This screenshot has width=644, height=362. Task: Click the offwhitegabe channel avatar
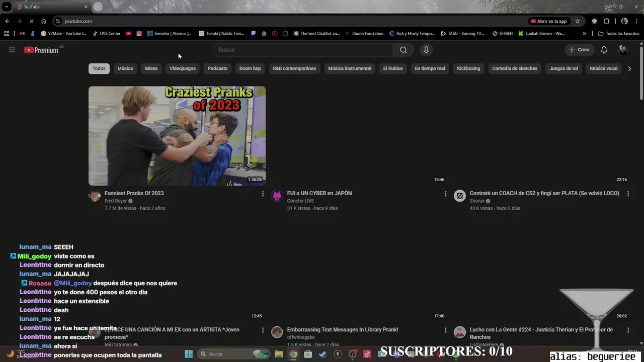click(277, 332)
